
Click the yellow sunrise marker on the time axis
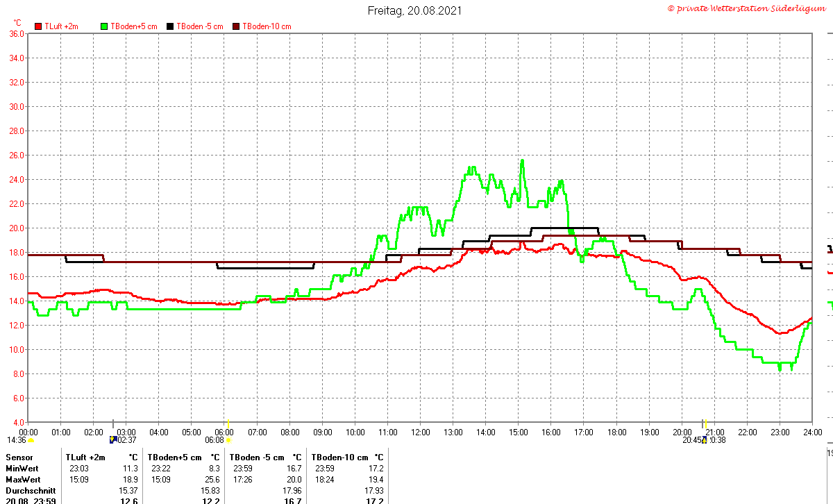[228, 423]
